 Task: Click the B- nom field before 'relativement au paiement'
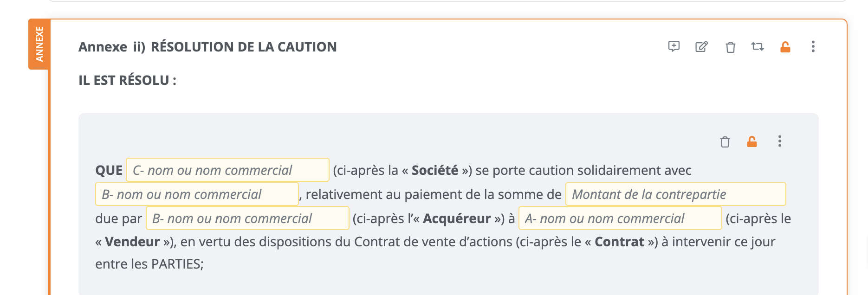tap(197, 194)
